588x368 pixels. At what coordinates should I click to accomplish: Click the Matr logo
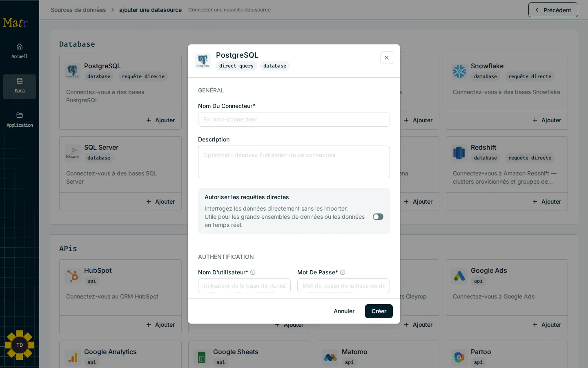[x=16, y=22]
